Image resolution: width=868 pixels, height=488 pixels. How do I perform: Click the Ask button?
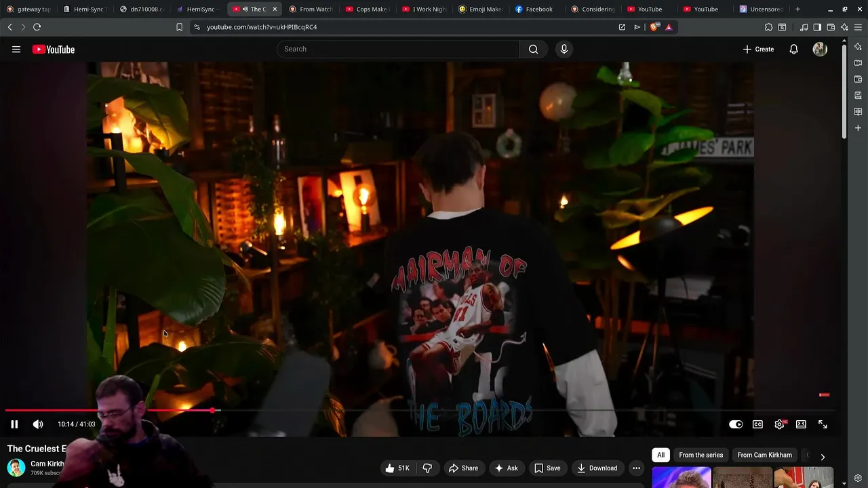507,468
